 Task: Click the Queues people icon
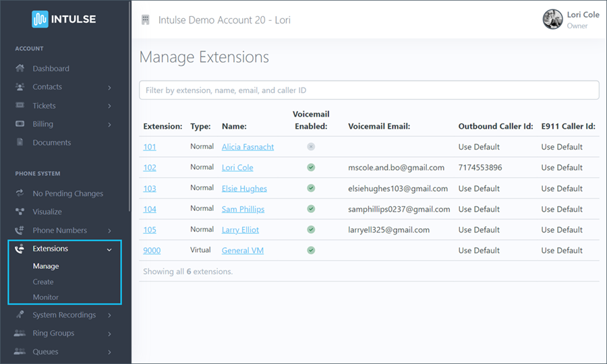(20, 351)
